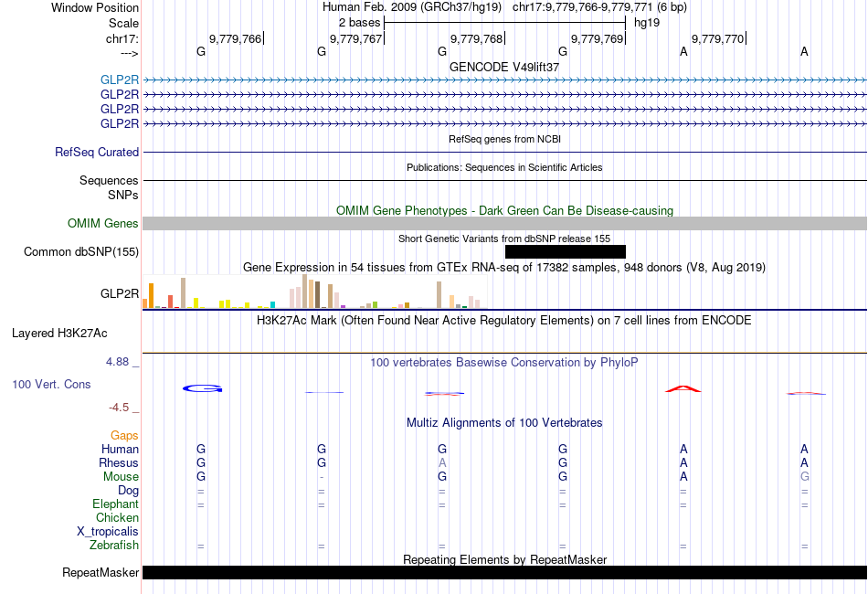The width and height of the screenshot is (868, 594).
Task: Open the RefSeq Curated track label
Action: tap(97, 153)
